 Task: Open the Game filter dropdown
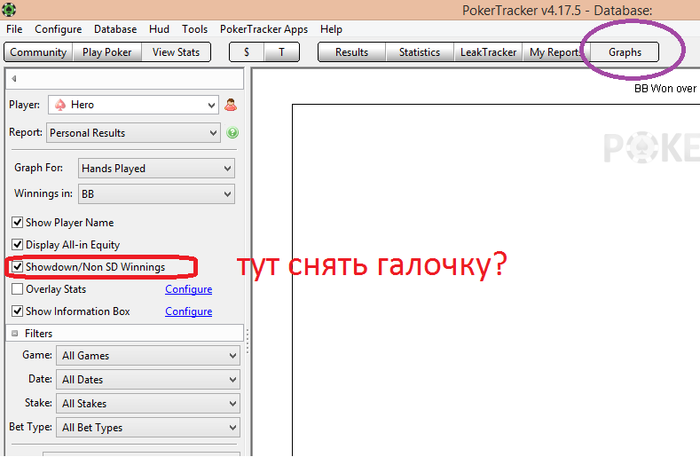pos(148,356)
